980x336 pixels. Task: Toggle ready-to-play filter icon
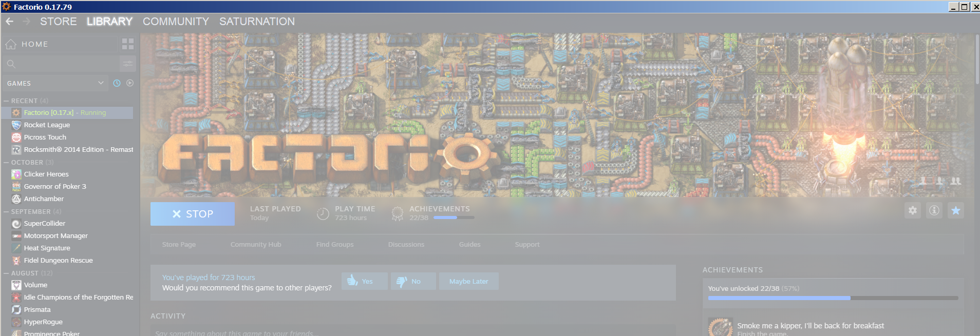130,83
